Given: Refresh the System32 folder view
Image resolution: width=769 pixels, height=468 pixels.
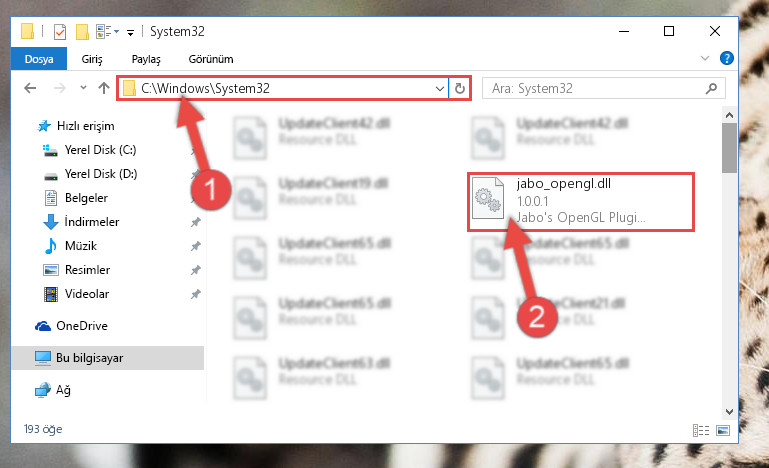Looking at the screenshot, I should coord(460,88).
